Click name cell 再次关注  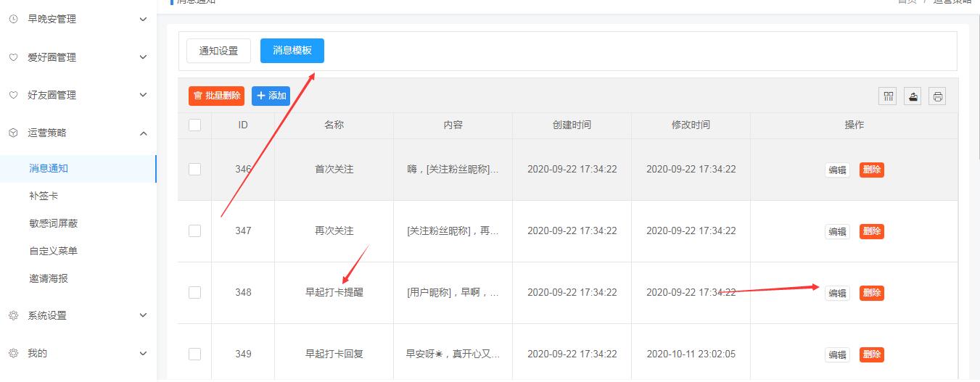point(334,231)
